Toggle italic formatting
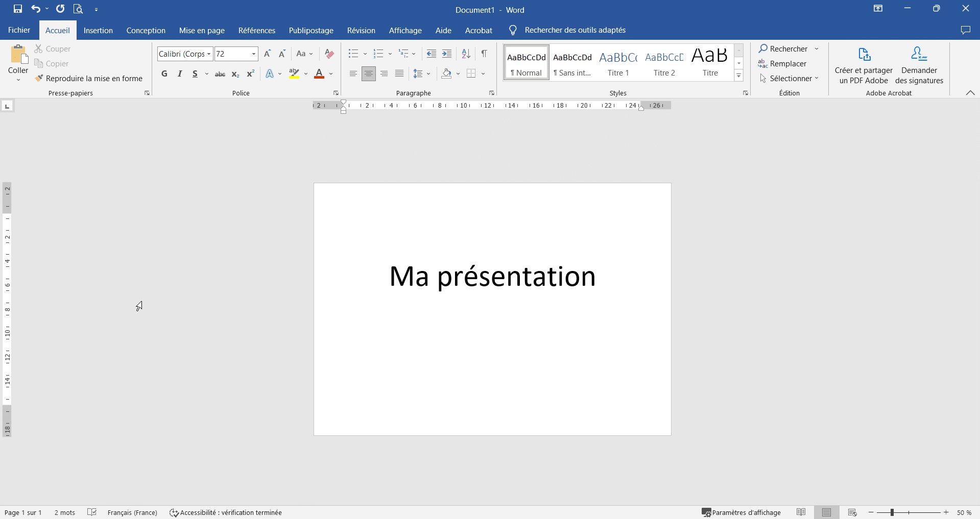 [x=180, y=74]
